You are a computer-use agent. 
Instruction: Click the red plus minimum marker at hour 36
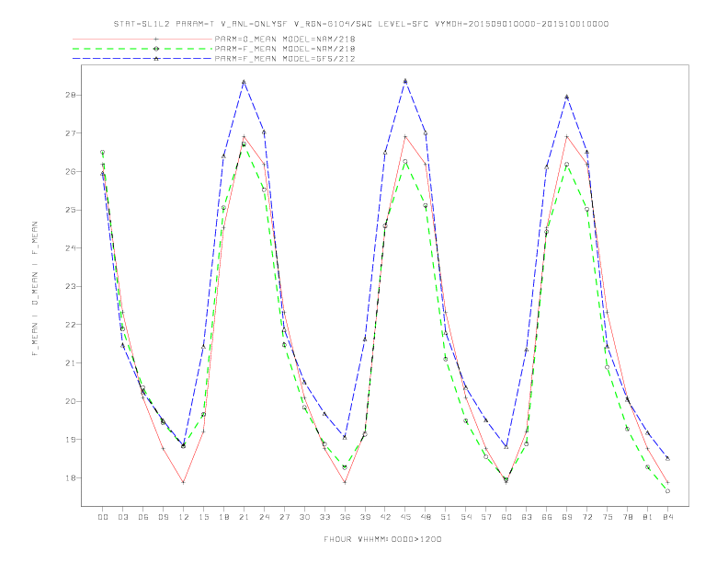(345, 483)
